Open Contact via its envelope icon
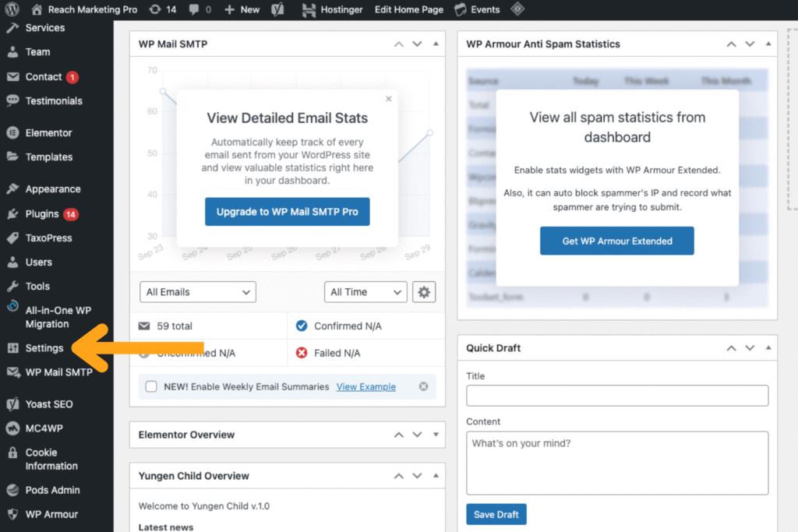This screenshot has height=532, width=798. (12, 76)
